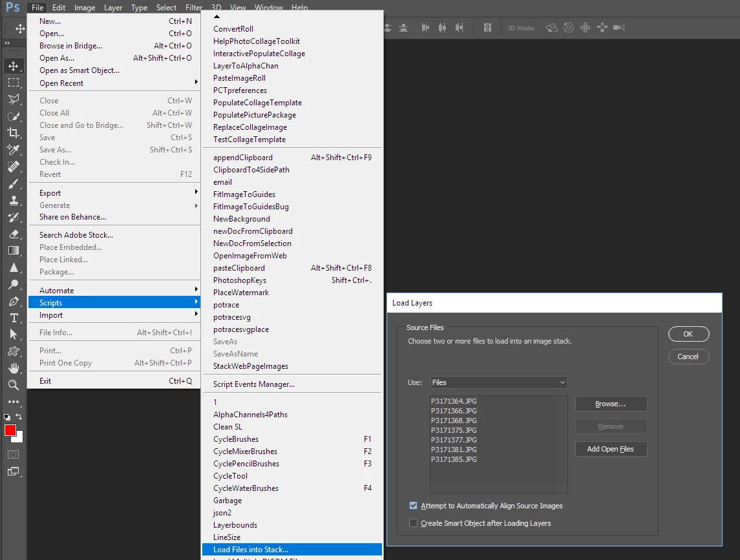This screenshot has width=740, height=560.
Task: Select the Gradient tool
Action: tap(14, 251)
